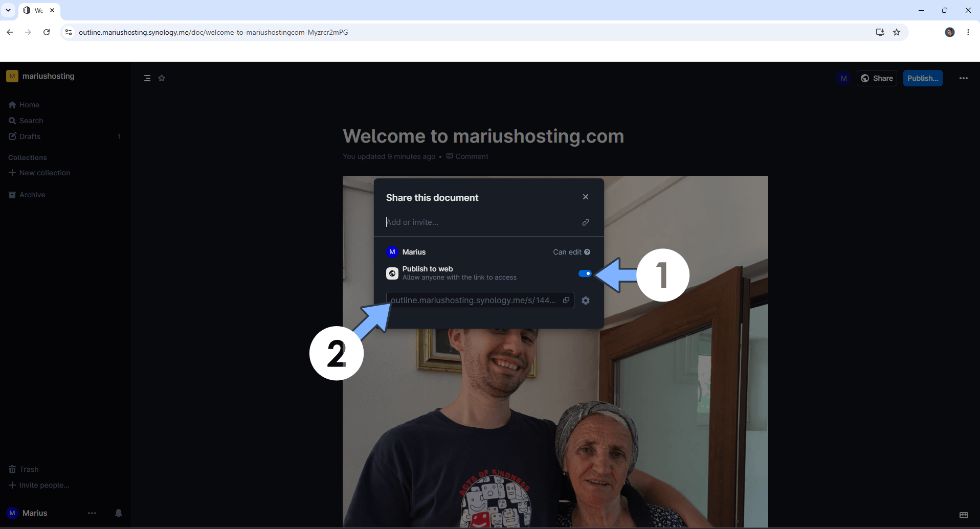Screen dimensions: 980x529
Task: Toggle table of contents icon
Action: pyautogui.click(x=147, y=78)
